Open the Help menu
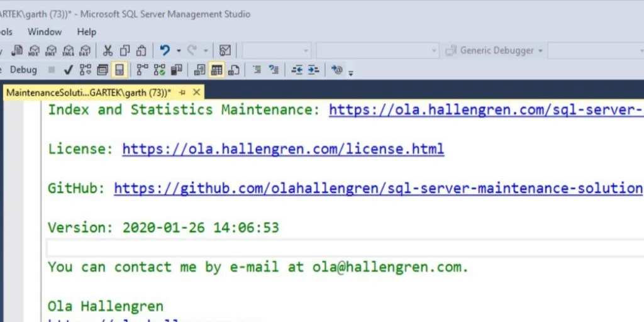 pyautogui.click(x=87, y=31)
